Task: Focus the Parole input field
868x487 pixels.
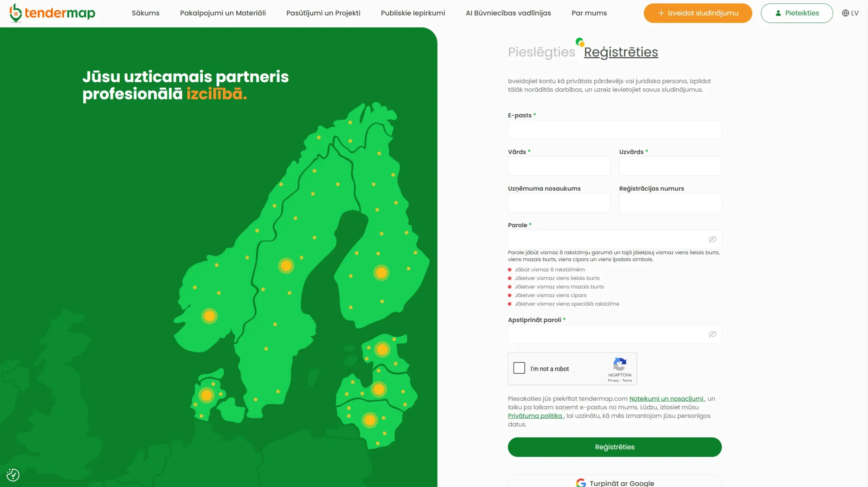Action: pos(614,239)
